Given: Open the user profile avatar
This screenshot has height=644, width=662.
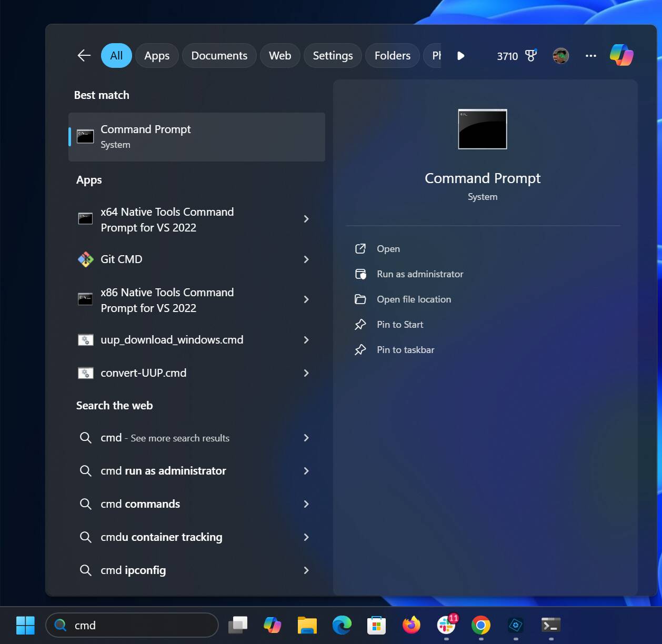Looking at the screenshot, I should click(x=561, y=55).
